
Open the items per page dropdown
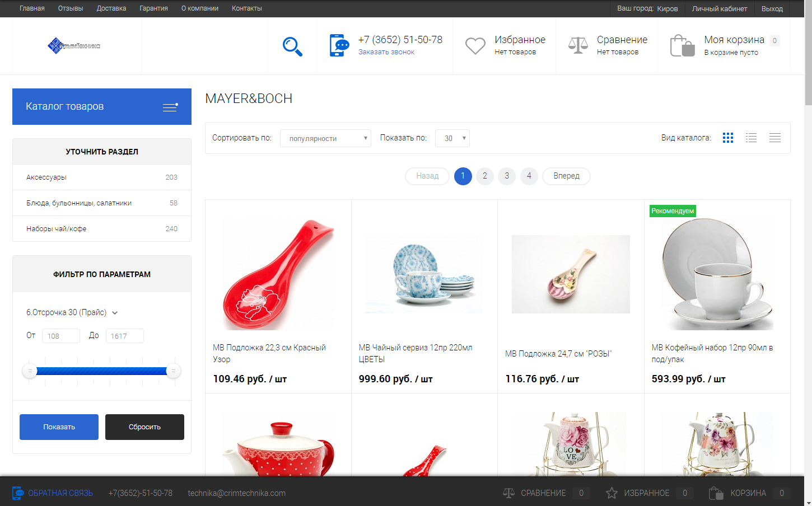coord(452,138)
